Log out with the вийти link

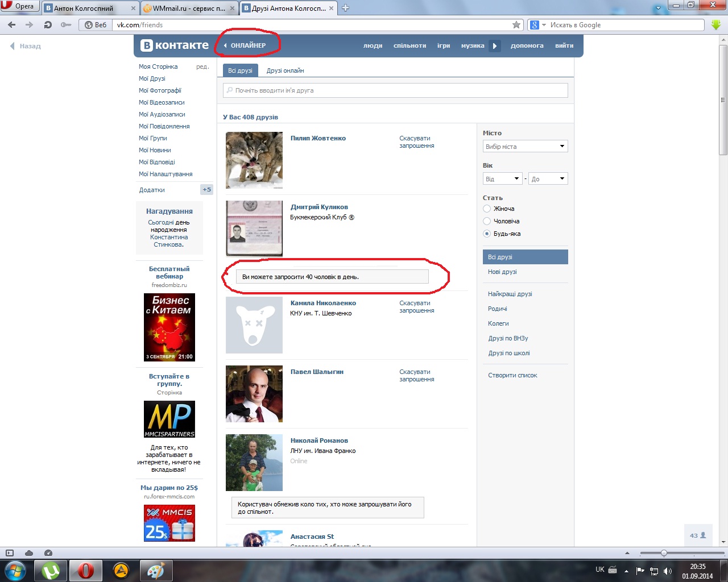564,45
